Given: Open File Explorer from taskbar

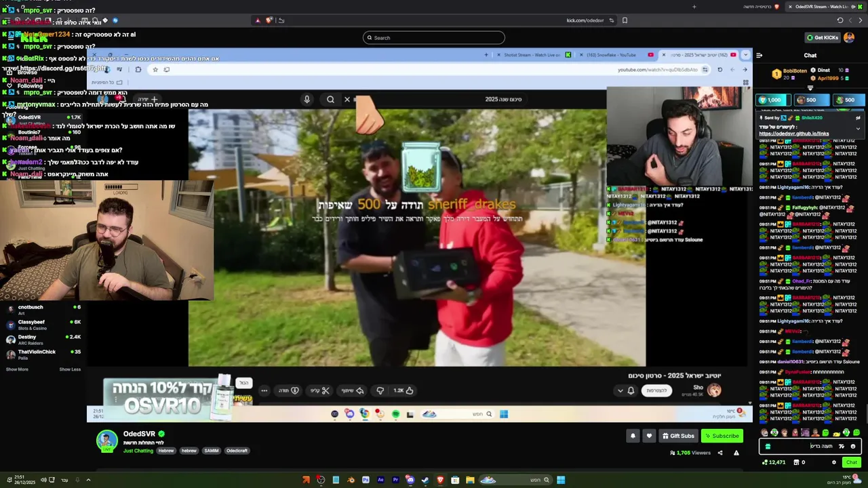Looking at the screenshot, I should [470, 480].
